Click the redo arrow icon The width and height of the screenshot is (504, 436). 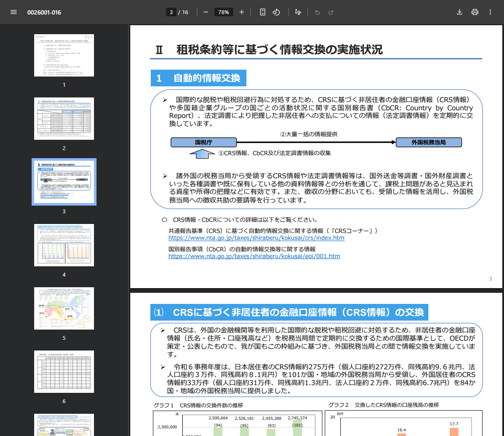click(331, 12)
